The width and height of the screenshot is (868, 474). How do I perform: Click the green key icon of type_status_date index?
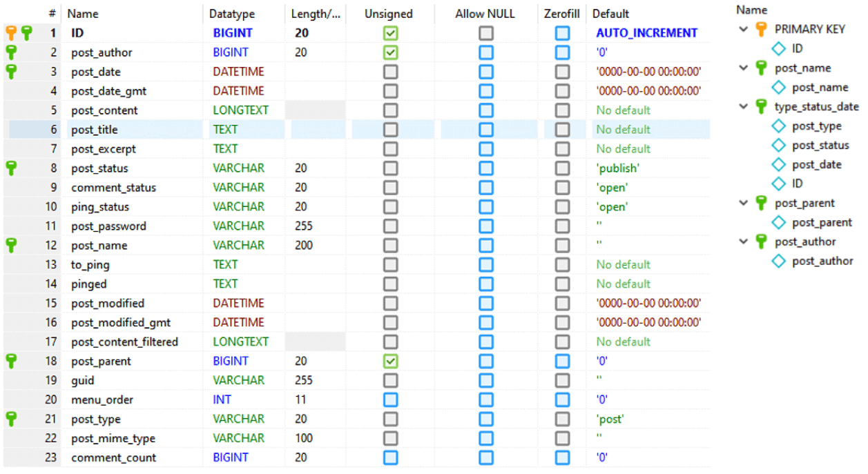(x=761, y=106)
